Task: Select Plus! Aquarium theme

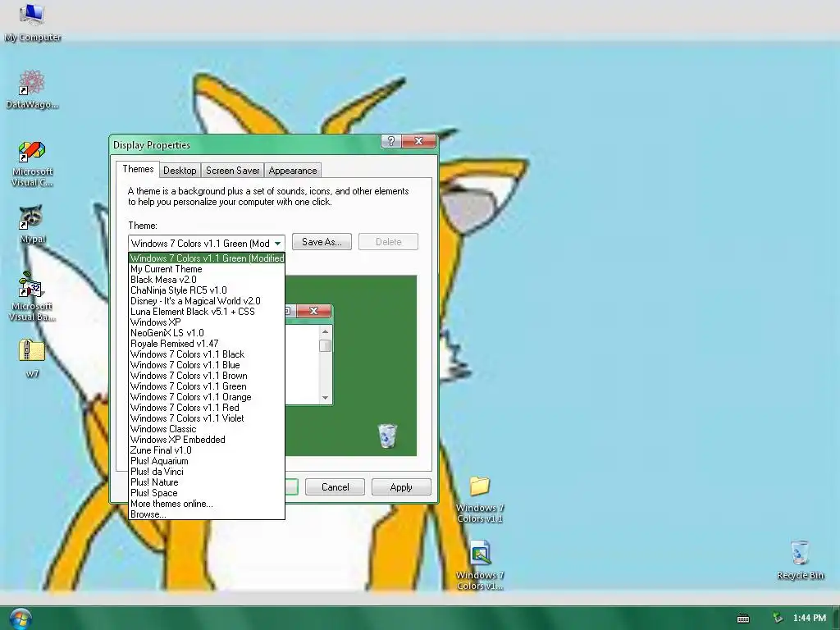Action: [x=207, y=461]
